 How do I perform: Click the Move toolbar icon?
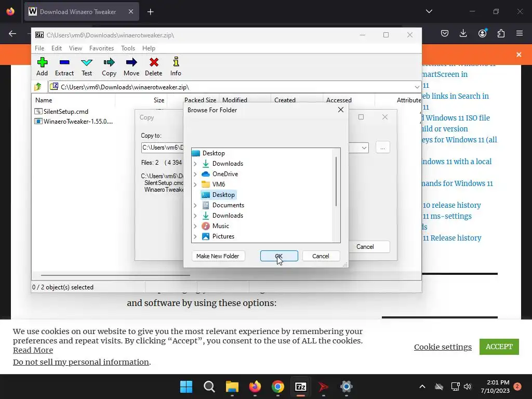click(131, 66)
